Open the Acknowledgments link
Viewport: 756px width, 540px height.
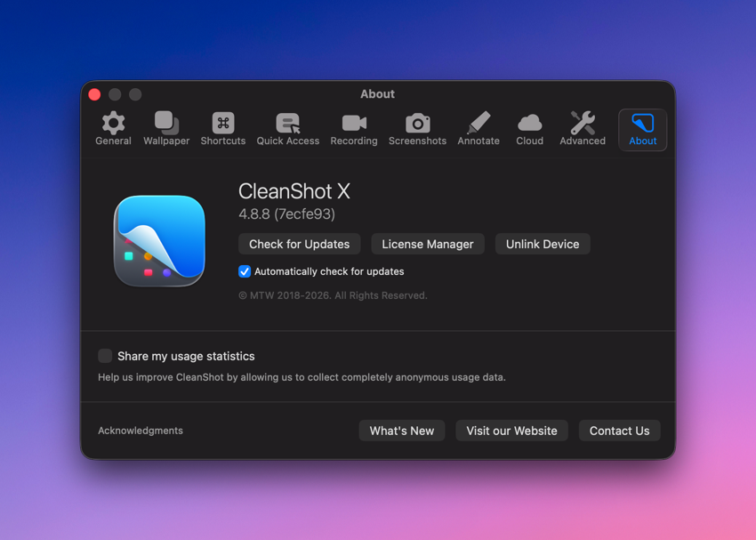(141, 431)
